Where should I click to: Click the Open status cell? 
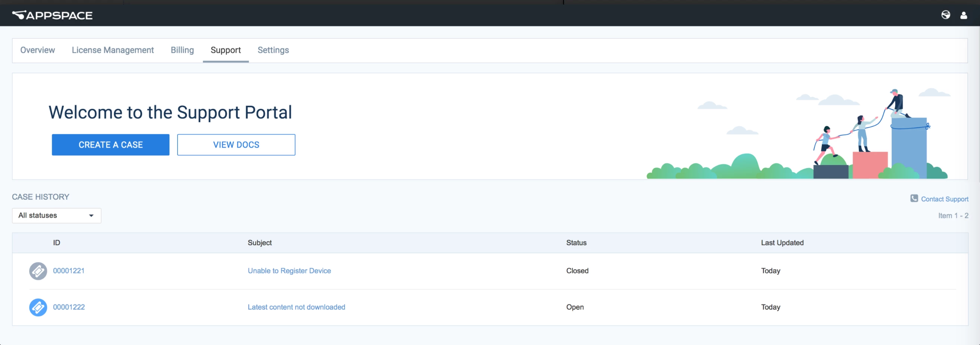tap(575, 307)
